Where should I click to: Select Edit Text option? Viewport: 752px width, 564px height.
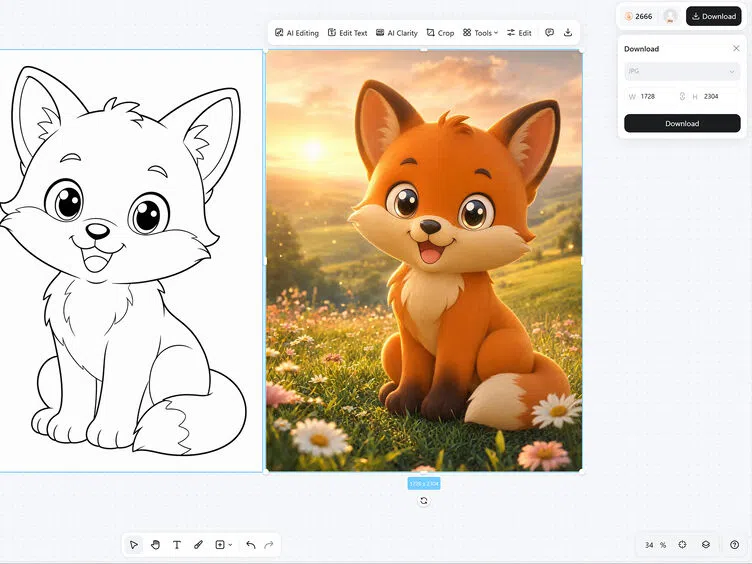(347, 33)
